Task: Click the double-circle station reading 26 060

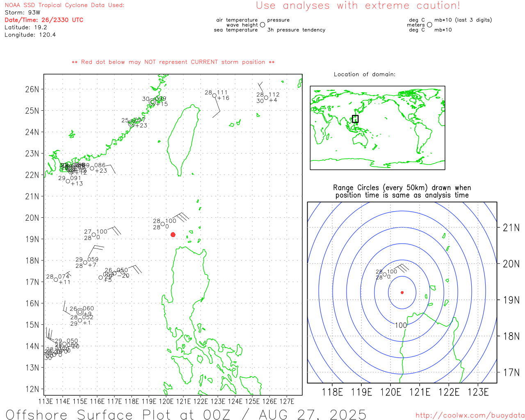Action: point(80,312)
